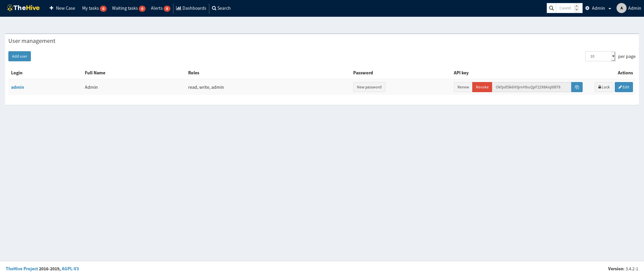
Task: Open My tasks list
Action: click(94, 8)
